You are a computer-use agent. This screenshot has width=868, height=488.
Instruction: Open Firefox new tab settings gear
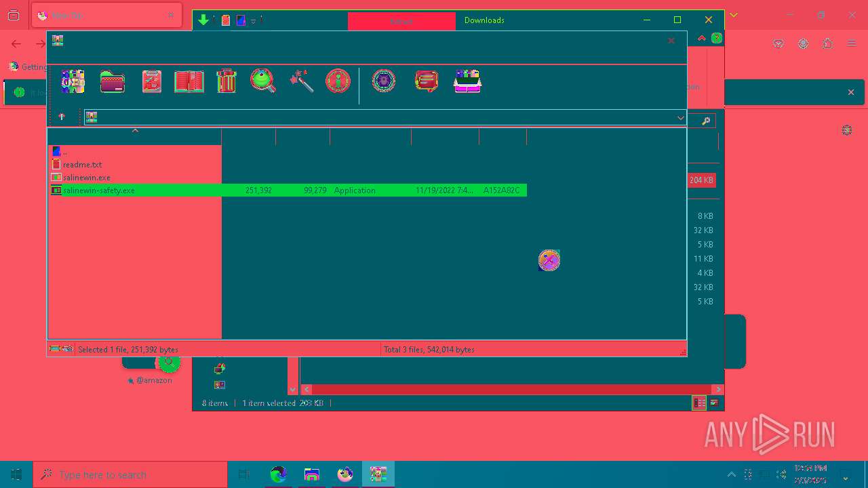click(x=847, y=130)
